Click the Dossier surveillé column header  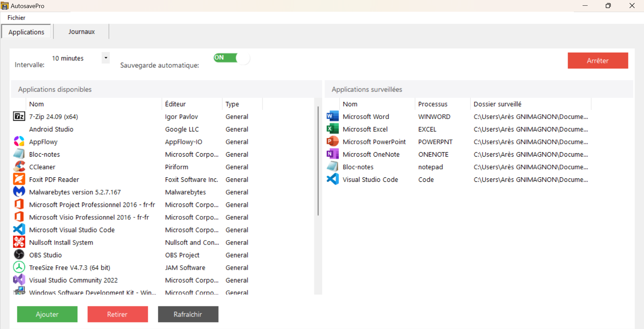531,104
